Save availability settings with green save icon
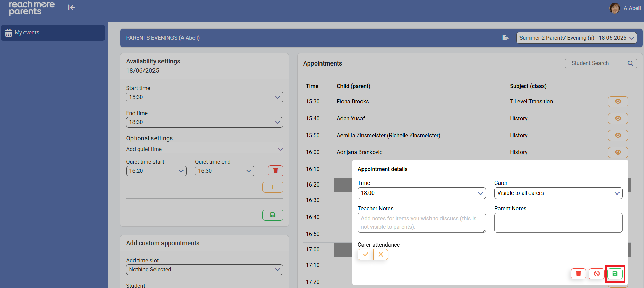 (x=273, y=215)
